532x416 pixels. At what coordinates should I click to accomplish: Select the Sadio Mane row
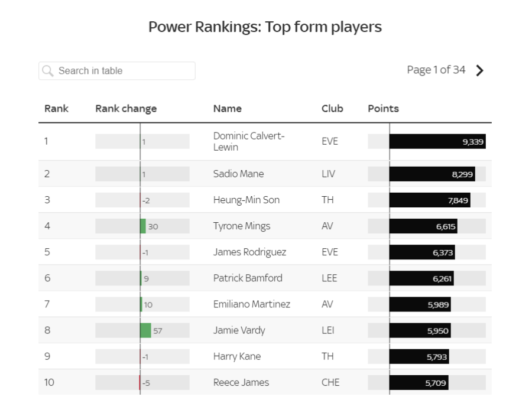tap(265, 174)
